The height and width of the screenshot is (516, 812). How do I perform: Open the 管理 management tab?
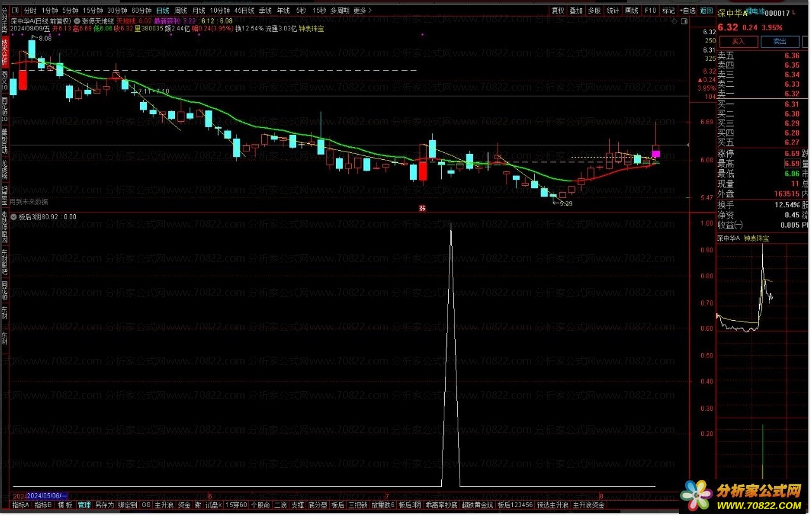pos(84,505)
